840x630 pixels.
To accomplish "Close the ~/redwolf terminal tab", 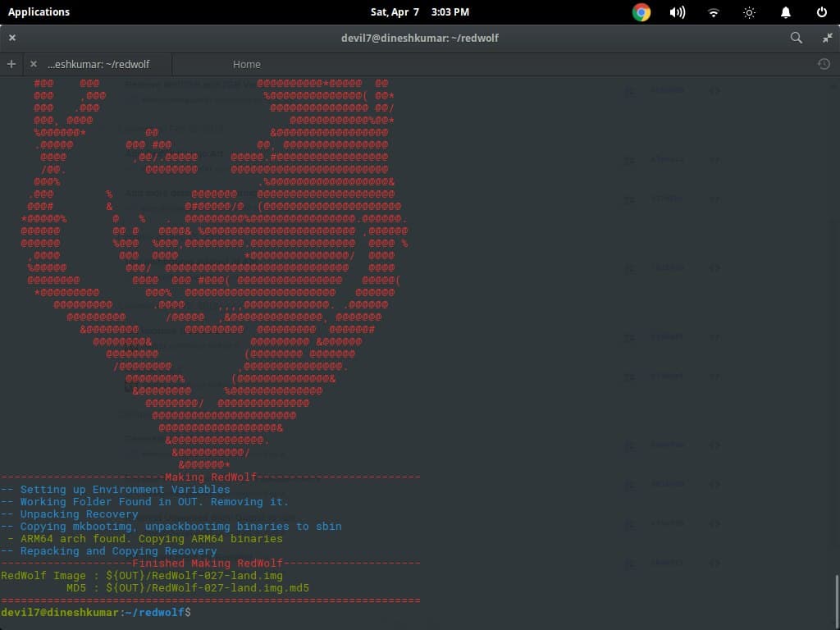I will click(x=33, y=64).
